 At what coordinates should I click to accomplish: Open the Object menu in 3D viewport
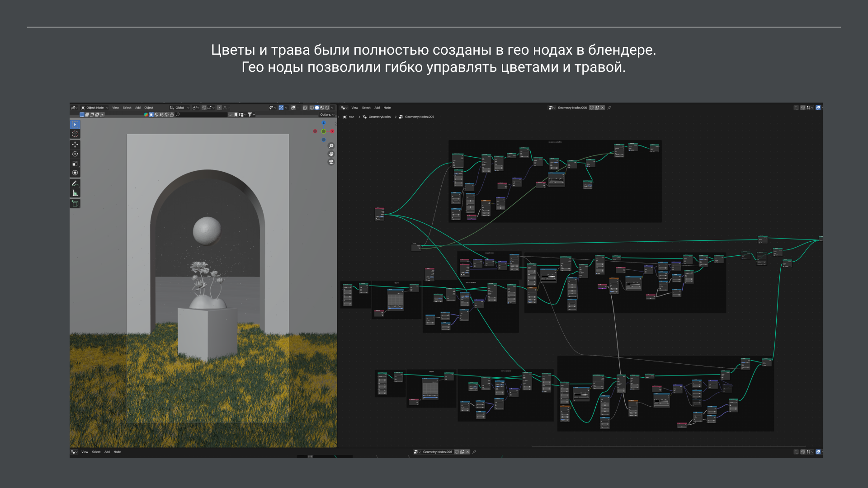(x=149, y=108)
